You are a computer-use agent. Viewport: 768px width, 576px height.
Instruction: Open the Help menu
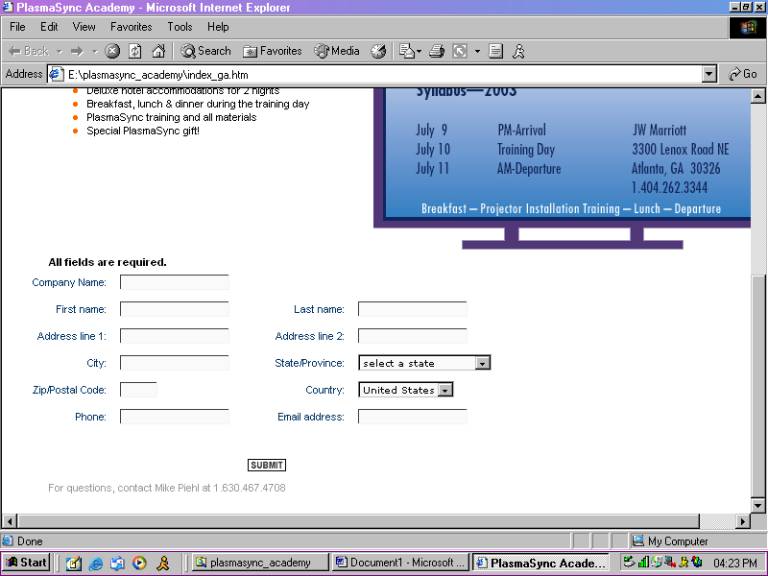217,27
